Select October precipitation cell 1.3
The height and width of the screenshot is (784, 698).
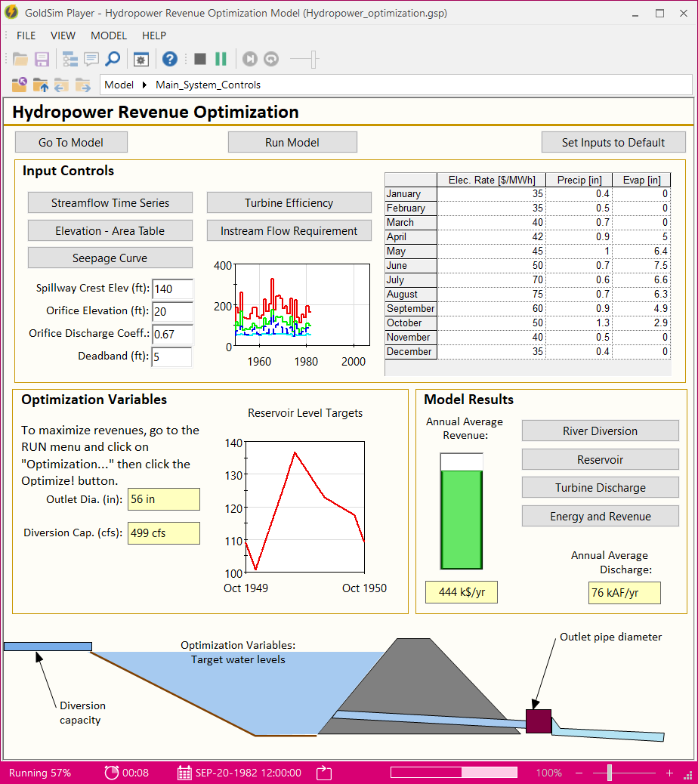click(579, 323)
